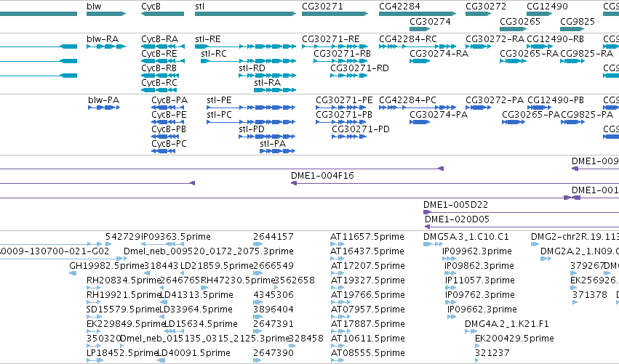The image size is (619, 364).
Task: Open the CG12490-RB transcript label
Action: (x=556, y=39)
